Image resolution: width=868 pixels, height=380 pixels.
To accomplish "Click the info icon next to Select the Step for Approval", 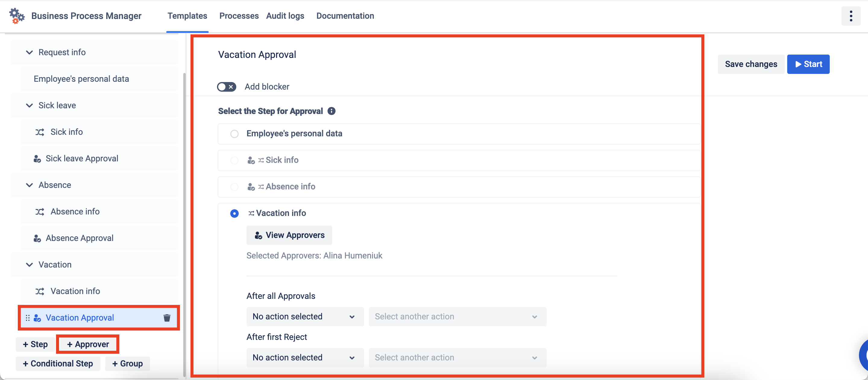I will tap(331, 111).
